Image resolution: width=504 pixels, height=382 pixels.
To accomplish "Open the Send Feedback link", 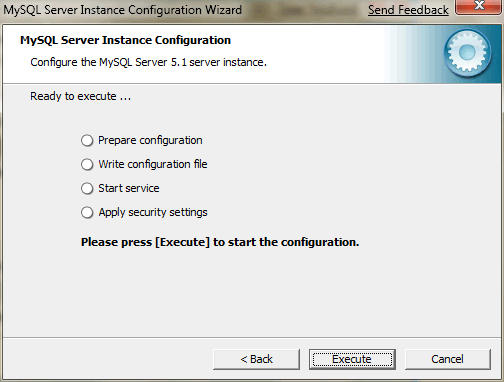I will pyautogui.click(x=408, y=10).
